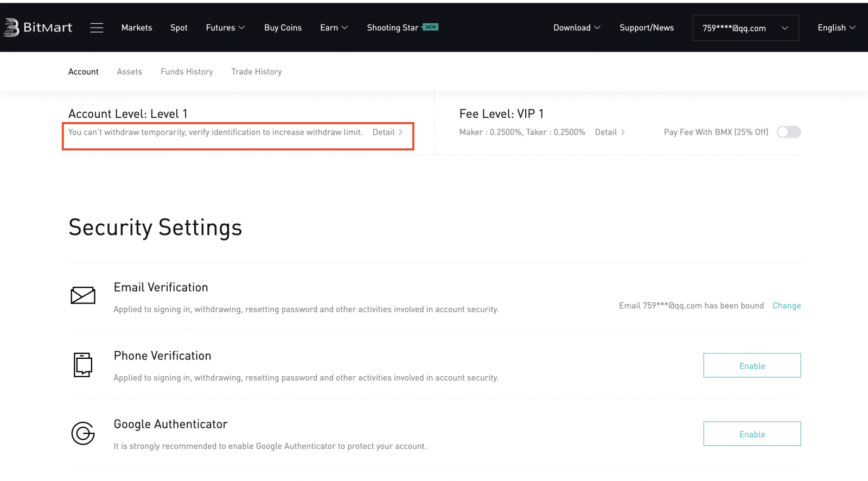Click the NEW badge beside Shooting Star
The height and width of the screenshot is (481, 868).
coord(431,27)
